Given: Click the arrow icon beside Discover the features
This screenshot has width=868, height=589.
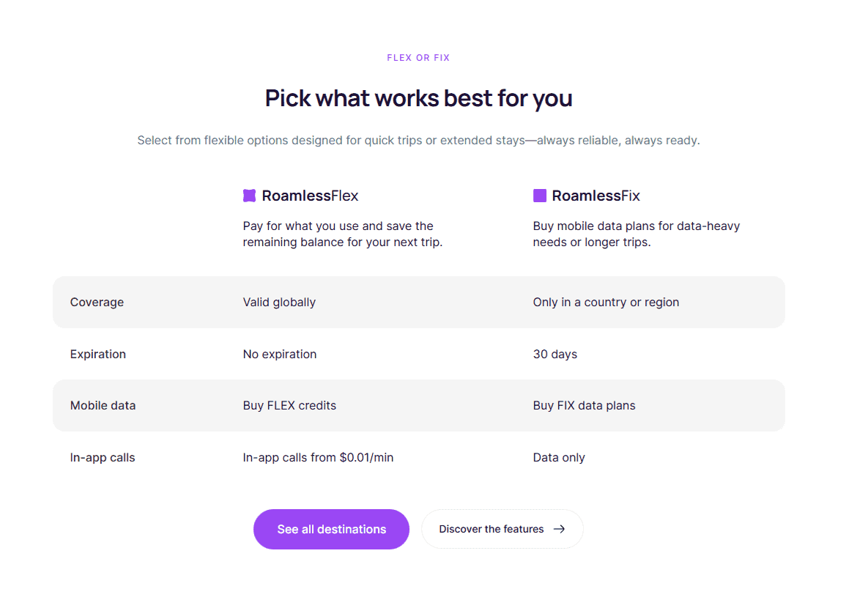Looking at the screenshot, I should pos(559,529).
